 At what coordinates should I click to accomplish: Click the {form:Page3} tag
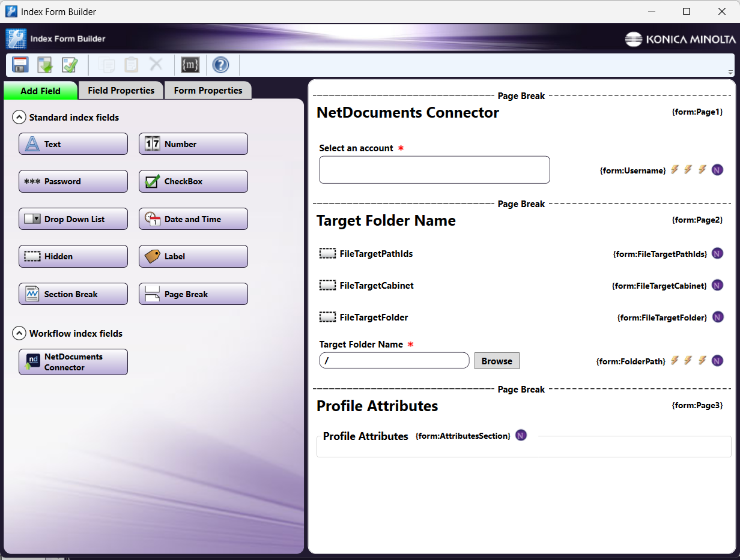click(697, 405)
